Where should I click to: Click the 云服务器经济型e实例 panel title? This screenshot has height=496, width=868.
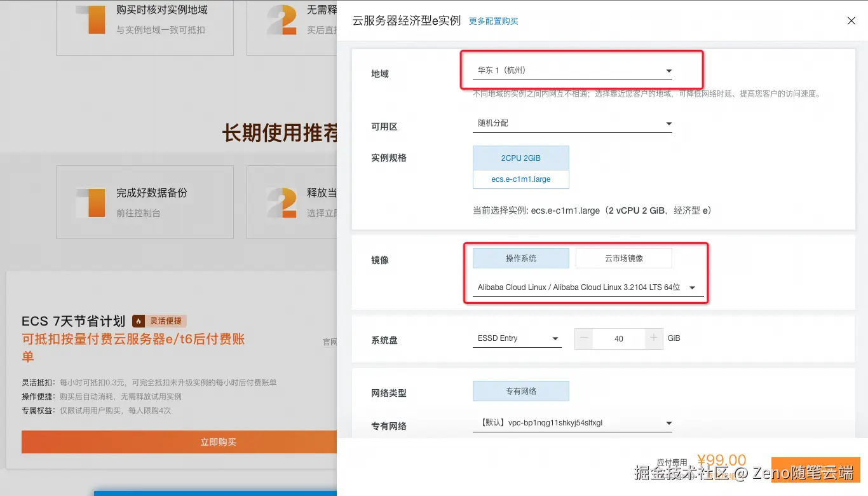(407, 20)
